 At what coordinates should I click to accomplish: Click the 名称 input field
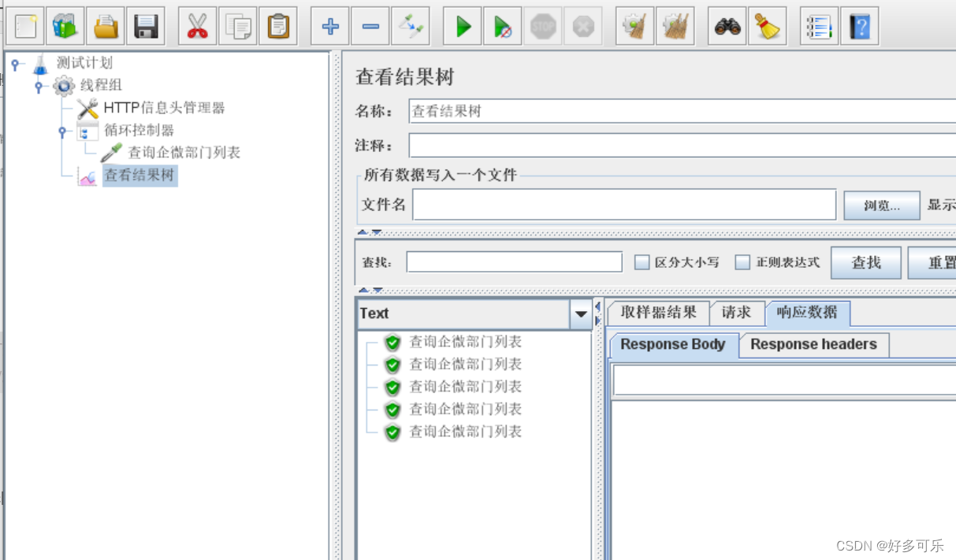tap(682, 111)
